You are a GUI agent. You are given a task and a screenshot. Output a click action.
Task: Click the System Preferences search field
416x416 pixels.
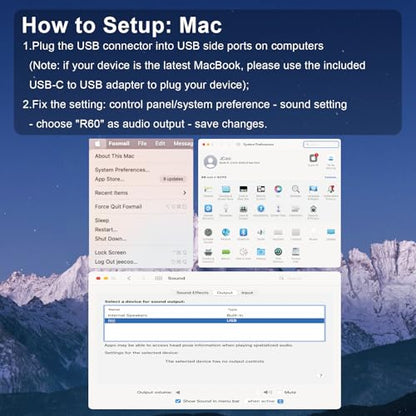pos(321,144)
